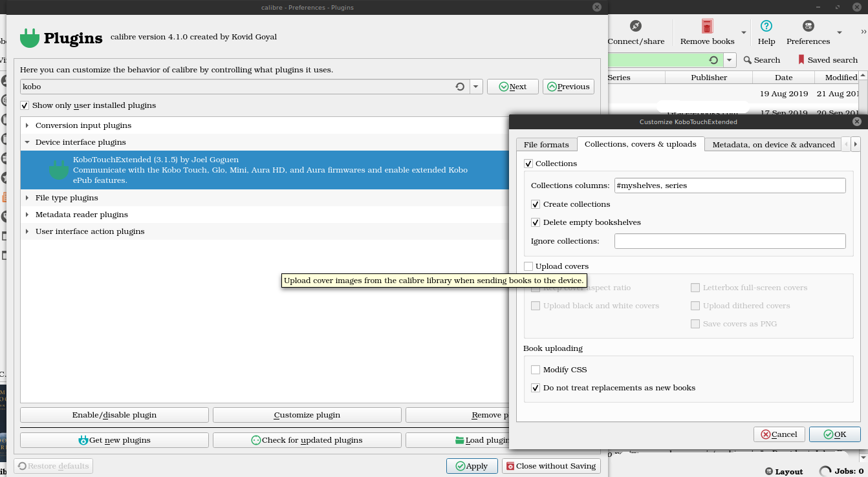Click Check for updated plugins
Image resolution: width=868 pixels, height=477 pixels.
coord(307,440)
